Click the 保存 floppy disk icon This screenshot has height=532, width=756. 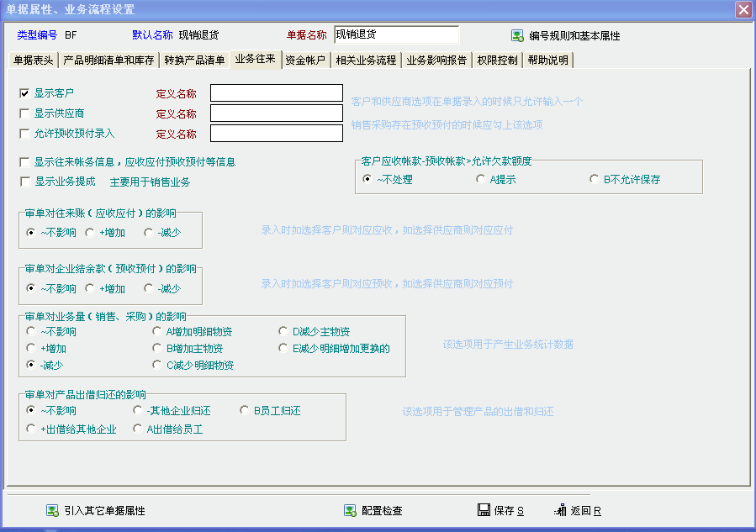[484, 510]
